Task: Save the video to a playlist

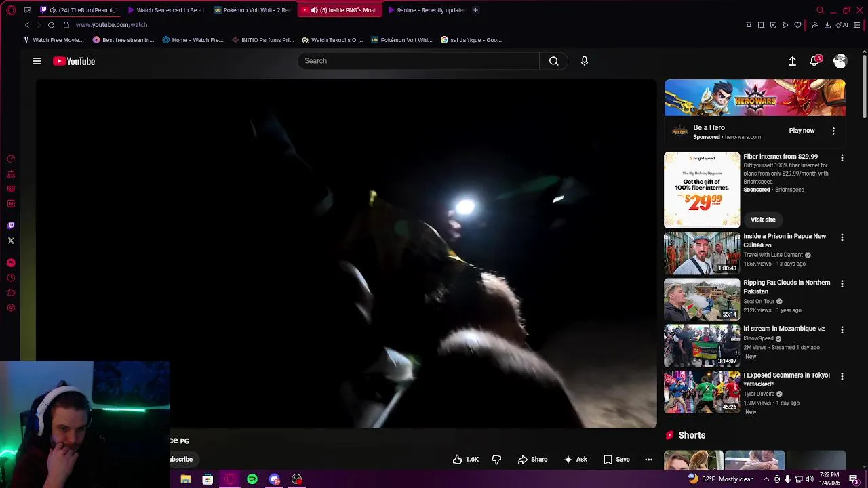Action: 616,460
